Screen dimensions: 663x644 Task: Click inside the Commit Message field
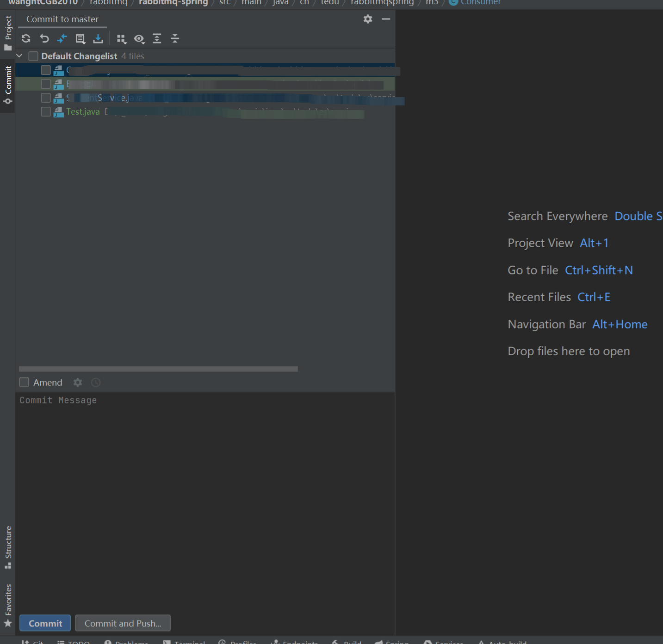tap(205, 501)
